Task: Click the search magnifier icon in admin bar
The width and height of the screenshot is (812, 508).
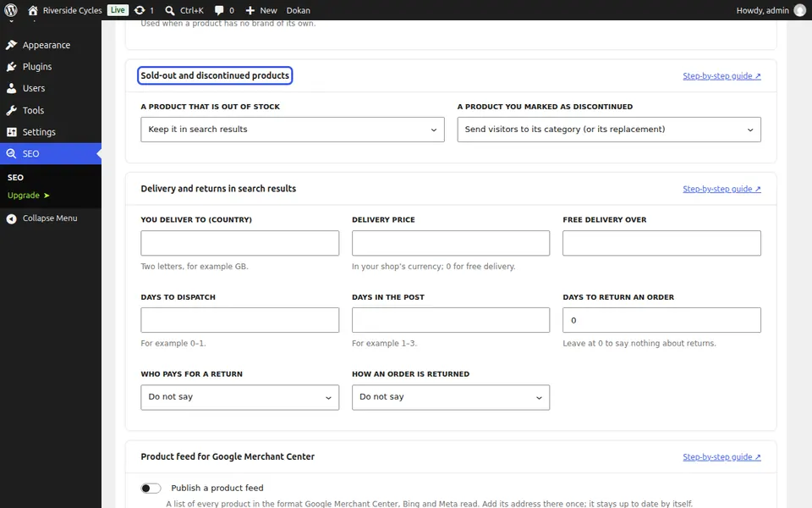Action: [x=169, y=10]
